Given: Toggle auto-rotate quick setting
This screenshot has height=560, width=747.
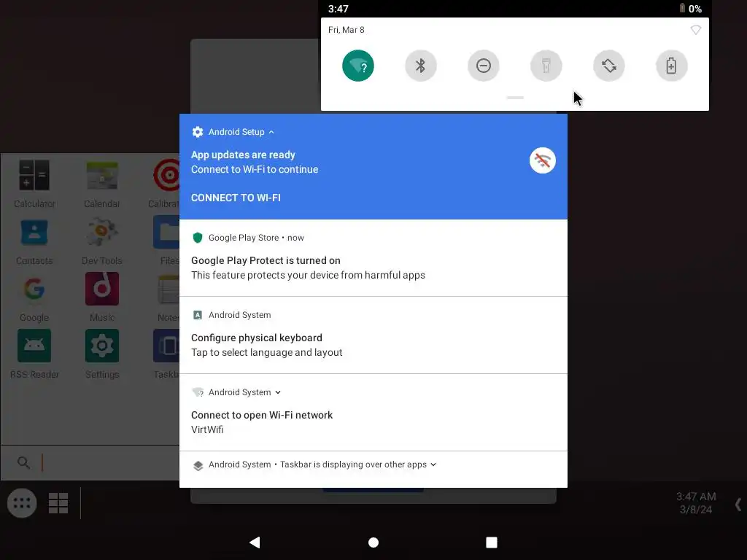Looking at the screenshot, I should [x=609, y=66].
